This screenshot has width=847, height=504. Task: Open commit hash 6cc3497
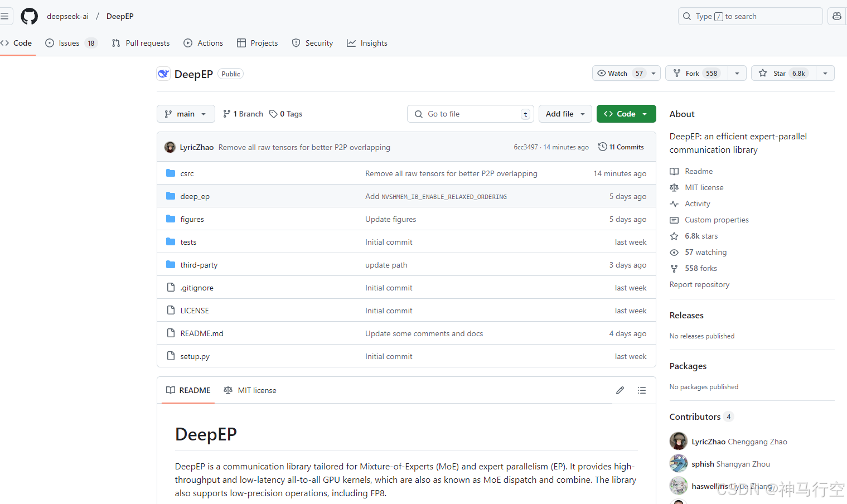(526, 147)
